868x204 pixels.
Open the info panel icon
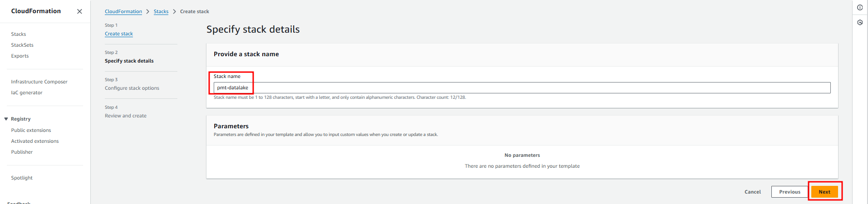(860, 8)
